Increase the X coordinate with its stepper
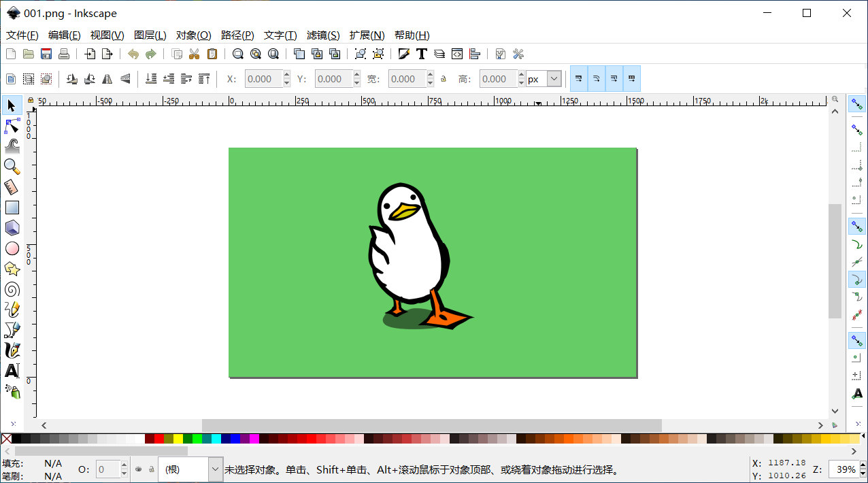This screenshot has height=483, width=868. (x=286, y=75)
